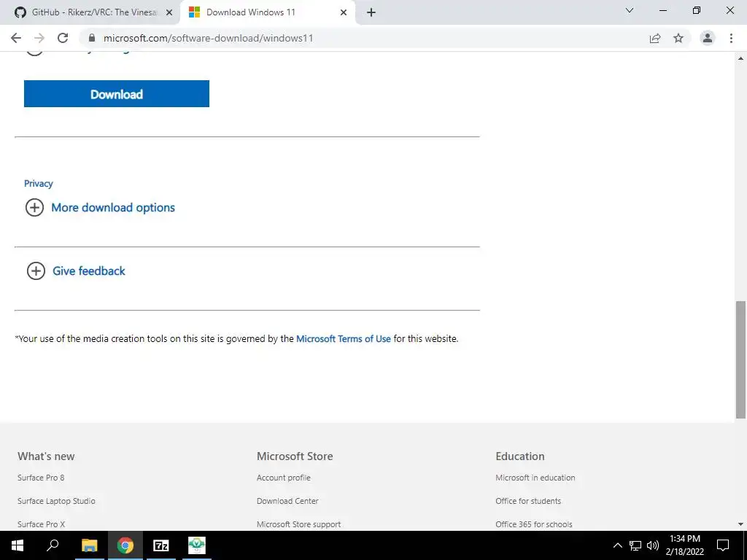The width and height of the screenshot is (747, 560).
Task: Open Microsoft in education link
Action: (x=535, y=478)
